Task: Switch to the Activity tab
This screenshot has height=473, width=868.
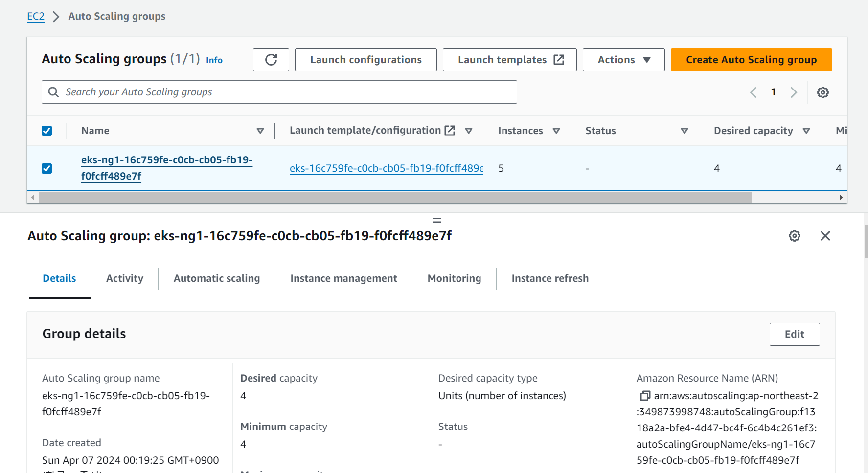Action: [x=125, y=278]
